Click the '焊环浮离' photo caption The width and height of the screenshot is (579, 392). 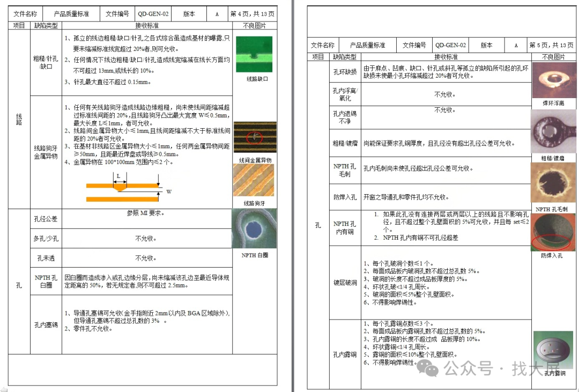point(553,103)
